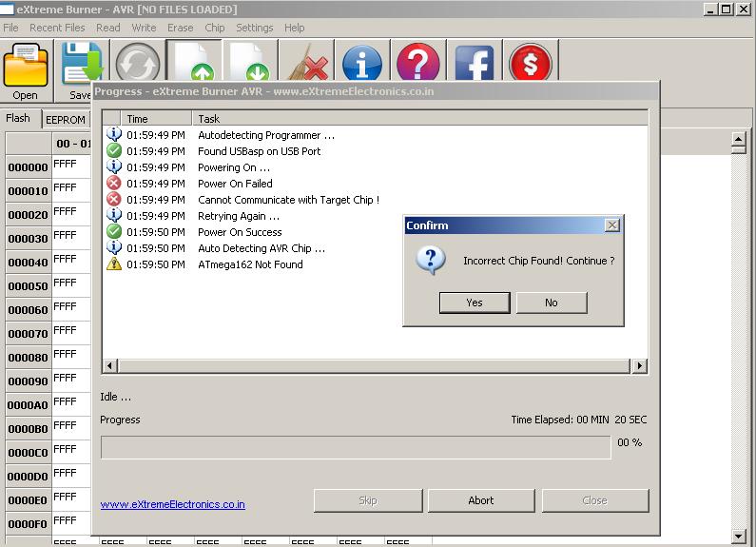
Task: Click the Chip Erase broom icon
Action: (x=308, y=63)
